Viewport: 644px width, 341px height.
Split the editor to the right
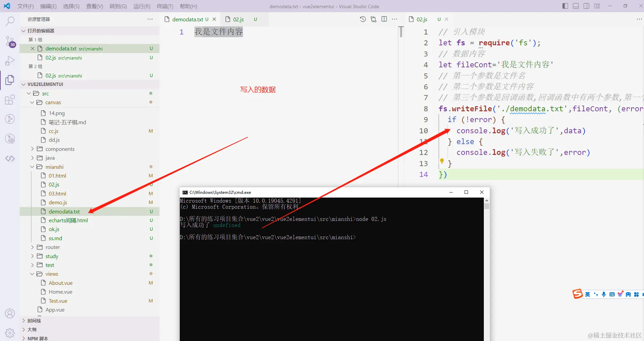pyautogui.click(x=384, y=19)
